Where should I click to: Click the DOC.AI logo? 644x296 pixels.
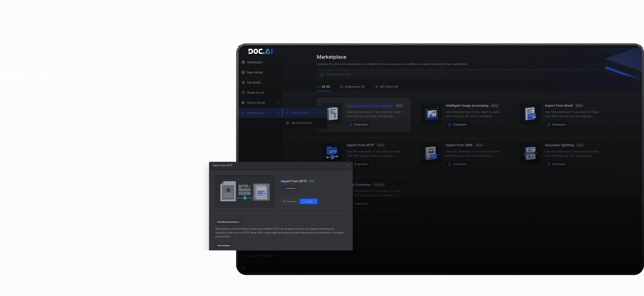[260, 51]
